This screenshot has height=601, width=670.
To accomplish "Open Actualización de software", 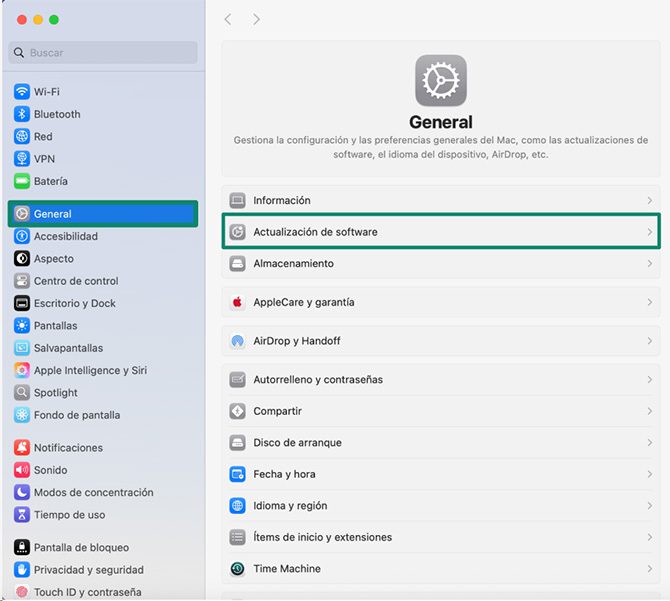I will point(441,232).
